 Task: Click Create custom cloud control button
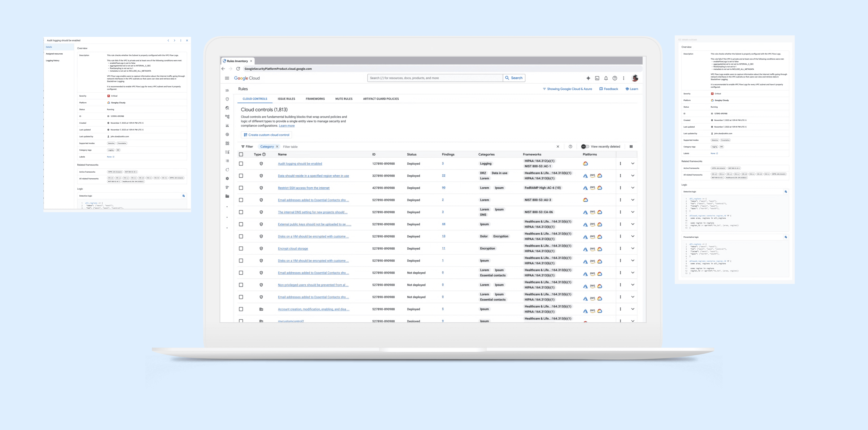[x=266, y=135]
